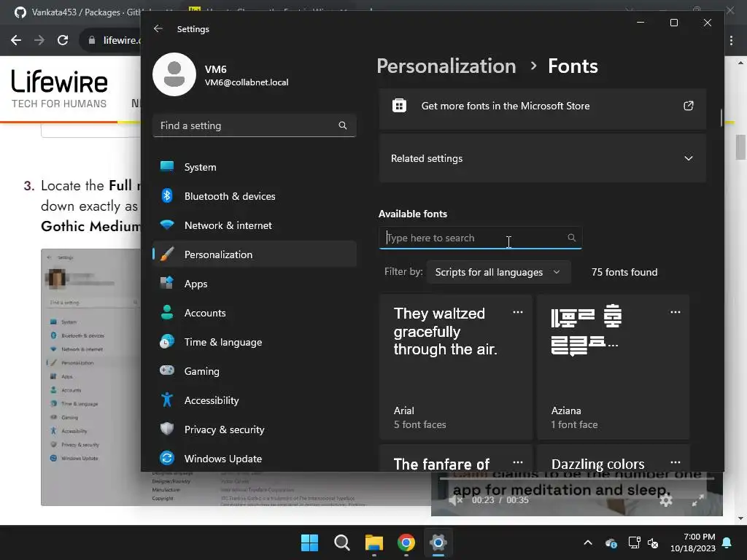The image size is (747, 560).
Task: Open File Explorer from the taskbar
Action: pyautogui.click(x=374, y=542)
